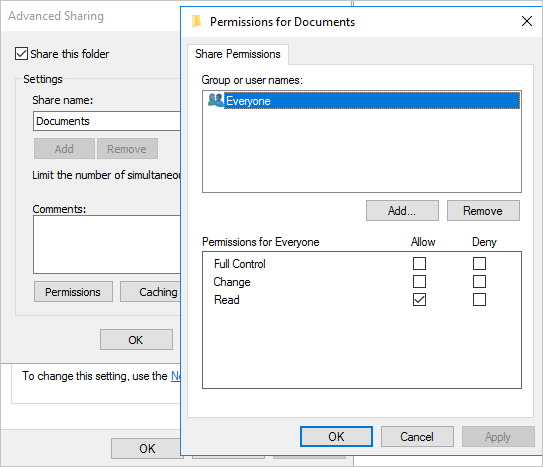Click the Everyone group users icon

point(215,100)
